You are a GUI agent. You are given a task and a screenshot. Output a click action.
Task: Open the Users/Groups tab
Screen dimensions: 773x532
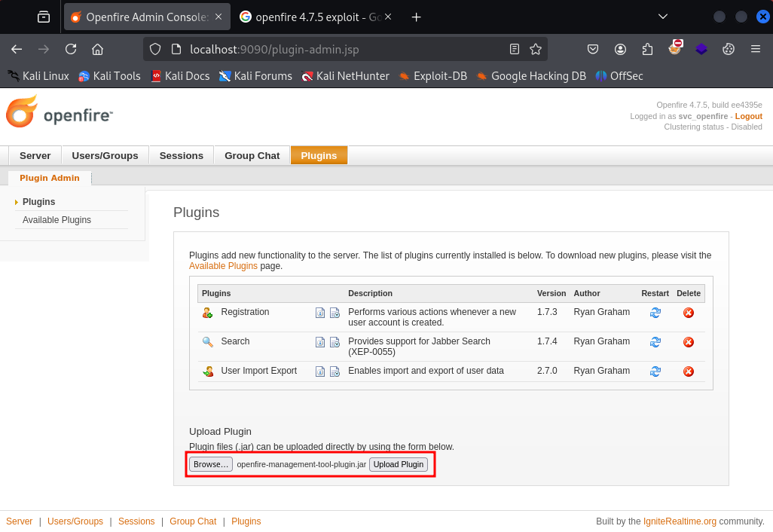click(105, 156)
